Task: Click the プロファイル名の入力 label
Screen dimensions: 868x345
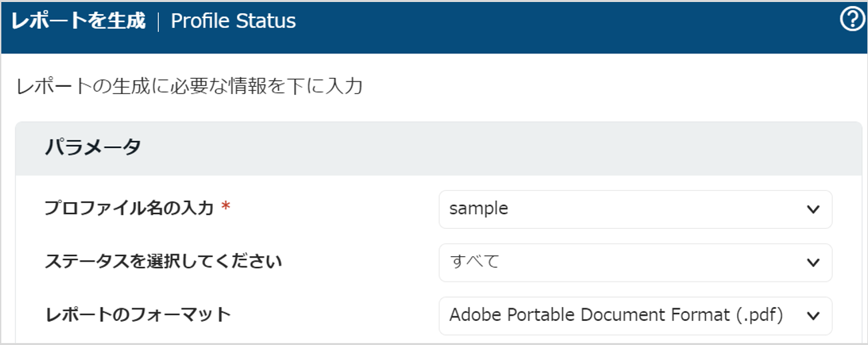Action: coord(129,209)
